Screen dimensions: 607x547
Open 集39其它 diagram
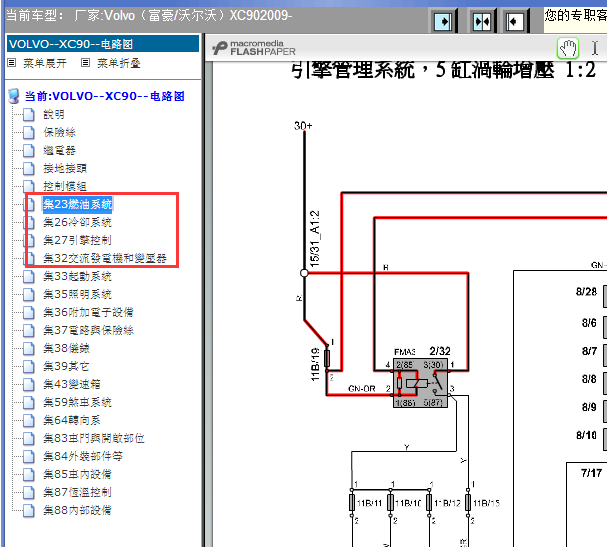(67, 366)
